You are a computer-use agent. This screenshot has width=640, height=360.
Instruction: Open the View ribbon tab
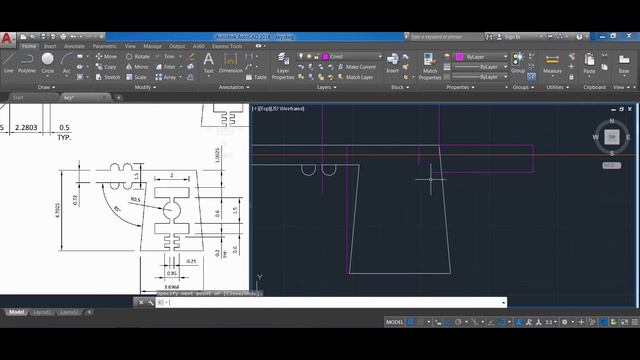click(130, 46)
